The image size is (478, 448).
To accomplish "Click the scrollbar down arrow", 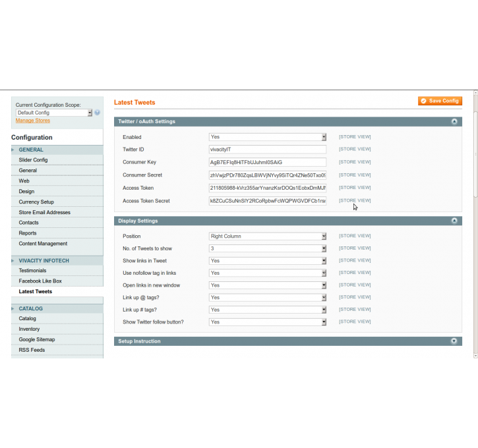I will click(475, 356).
